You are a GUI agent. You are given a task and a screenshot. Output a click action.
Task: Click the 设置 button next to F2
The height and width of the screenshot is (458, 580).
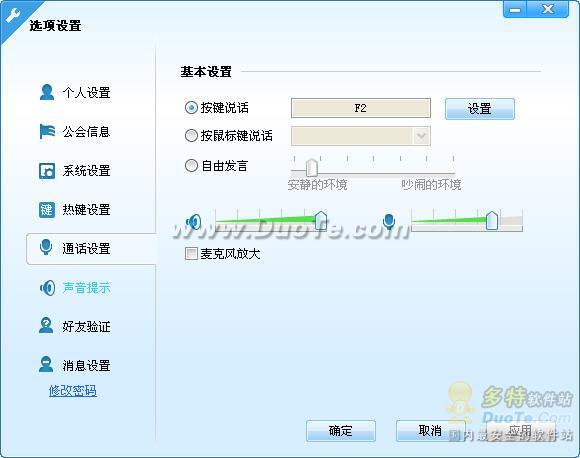[479, 109]
